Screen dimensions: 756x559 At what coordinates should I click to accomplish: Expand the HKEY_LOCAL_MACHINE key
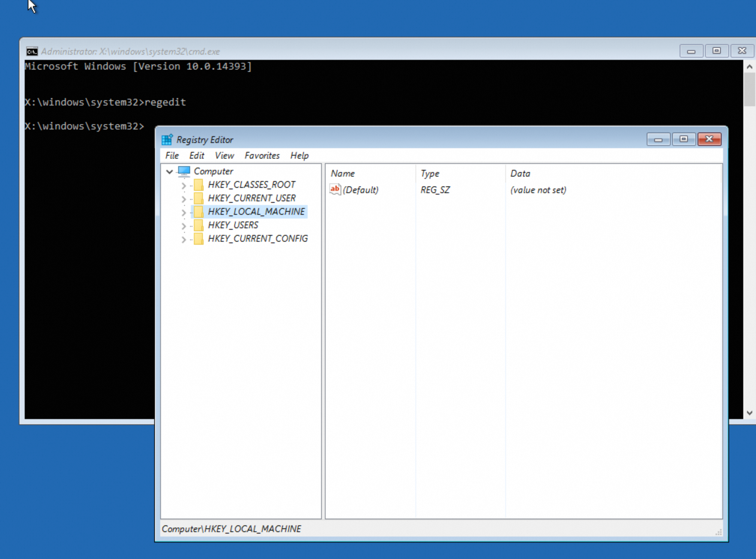pos(183,213)
